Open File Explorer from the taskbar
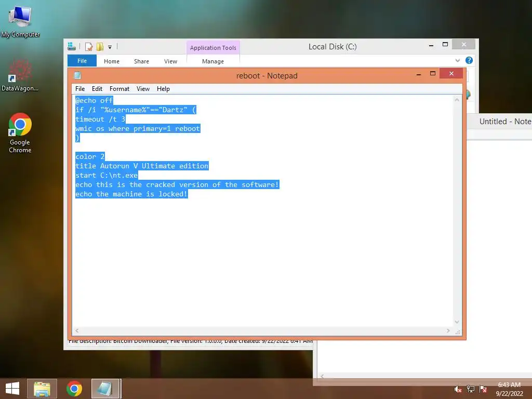532x399 pixels. click(x=42, y=389)
